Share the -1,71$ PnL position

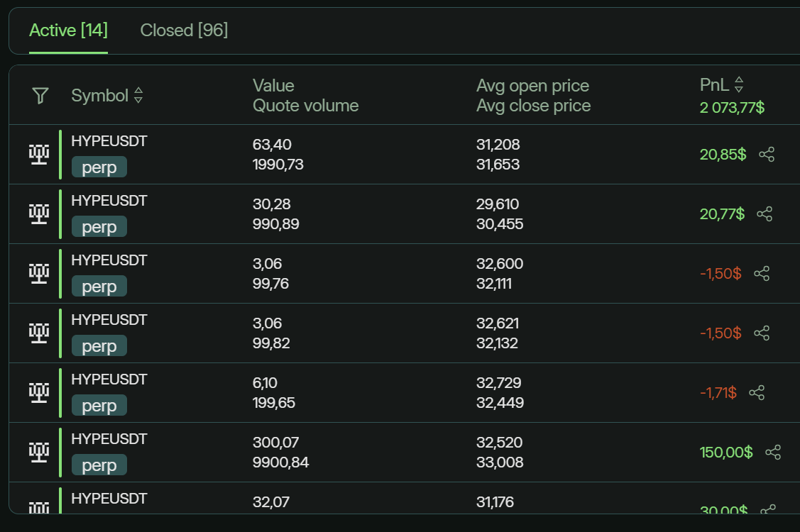pos(757,393)
